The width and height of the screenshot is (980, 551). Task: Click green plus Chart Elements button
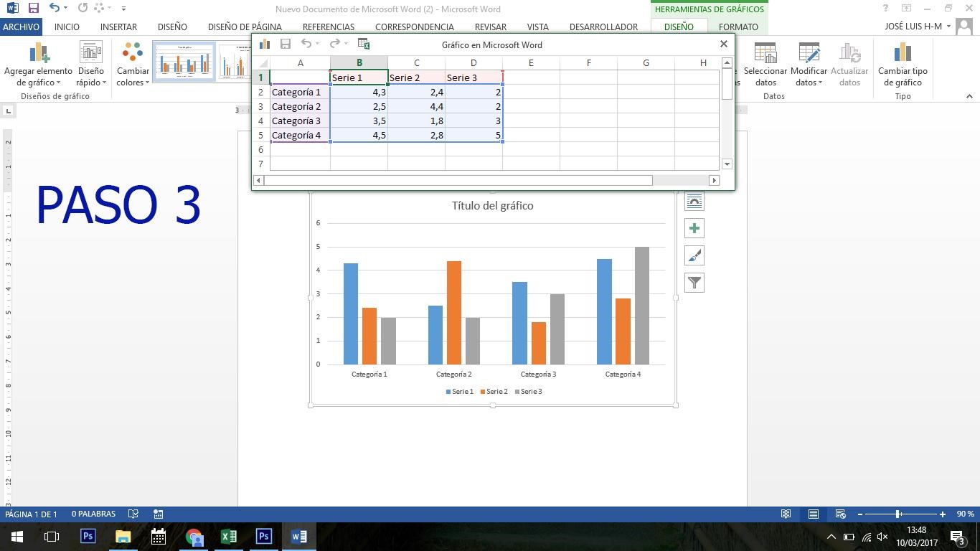(x=694, y=228)
